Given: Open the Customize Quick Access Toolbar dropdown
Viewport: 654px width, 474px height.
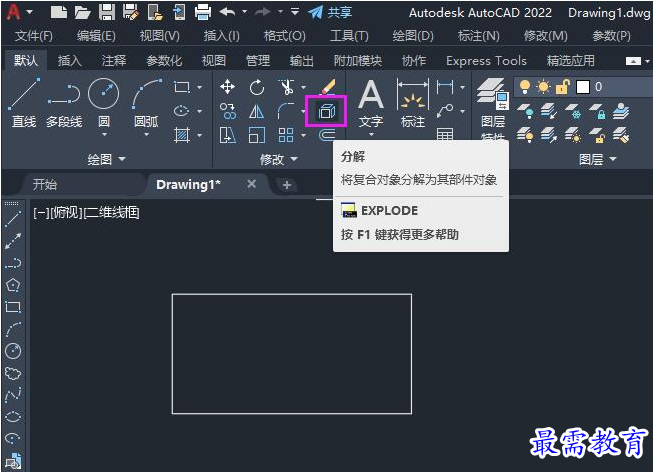Looking at the screenshot, I should [295, 12].
